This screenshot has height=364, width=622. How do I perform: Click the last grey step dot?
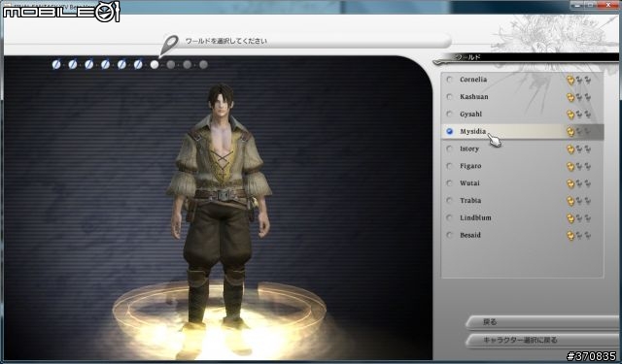point(203,64)
